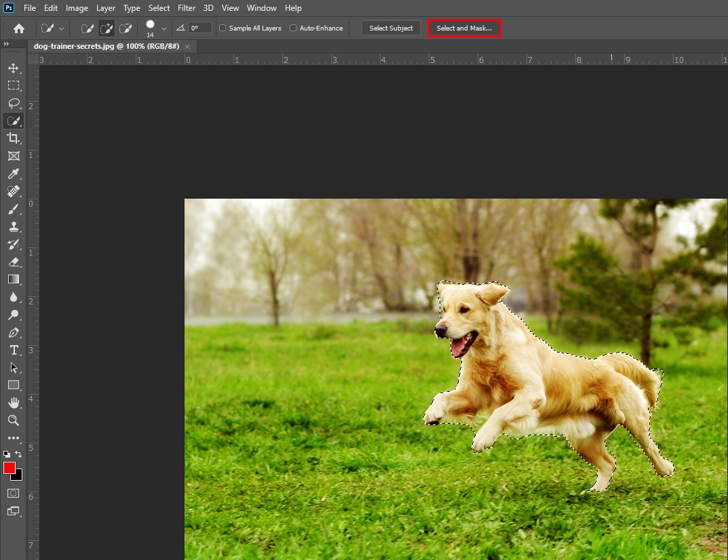Select the Lasso tool
This screenshot has width=728, height=560.
click(13, 103)
